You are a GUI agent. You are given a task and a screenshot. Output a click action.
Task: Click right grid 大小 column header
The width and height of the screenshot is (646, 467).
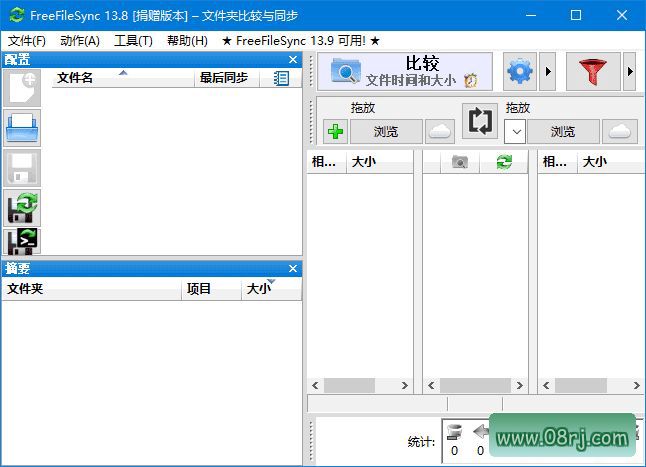(x=611, y=162)
